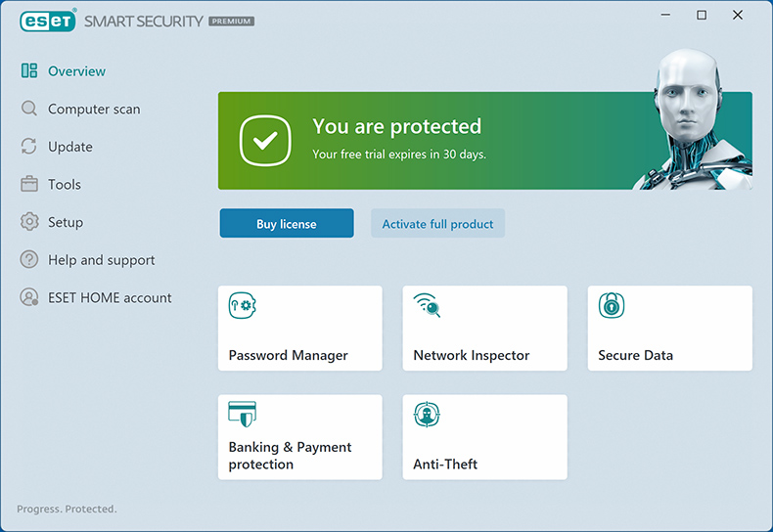Click the Banking & Payment card-shield icon

point(242,414)
